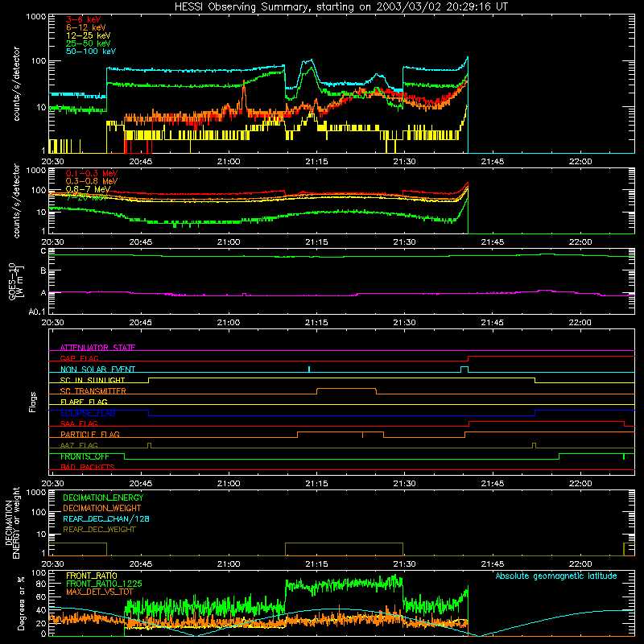Click the A0.1 tick label on GOES axis

pyautogui.click(x=36, y=312)
